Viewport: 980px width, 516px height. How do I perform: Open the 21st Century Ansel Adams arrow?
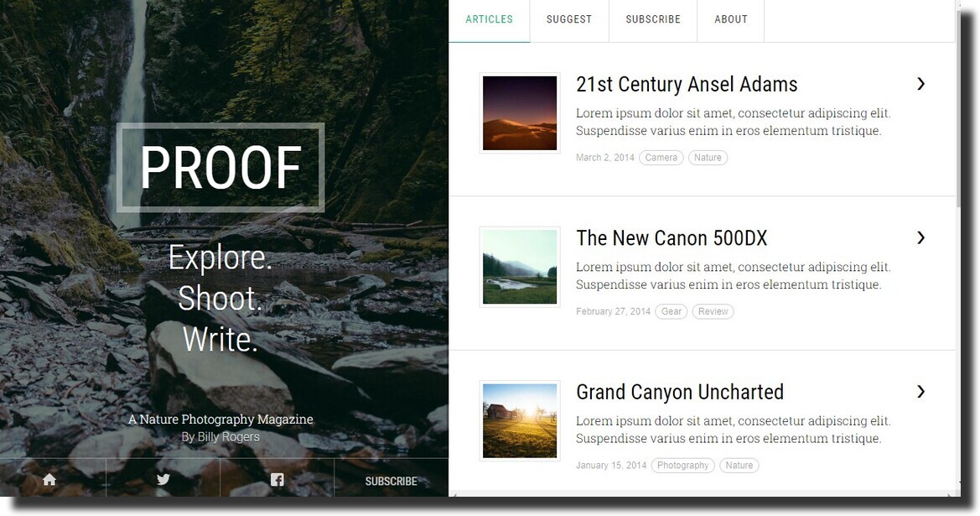click(920, 84)
